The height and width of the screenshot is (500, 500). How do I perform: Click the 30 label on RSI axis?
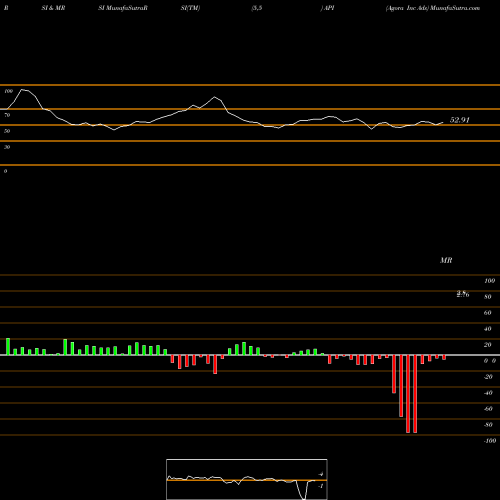[7, 147]
